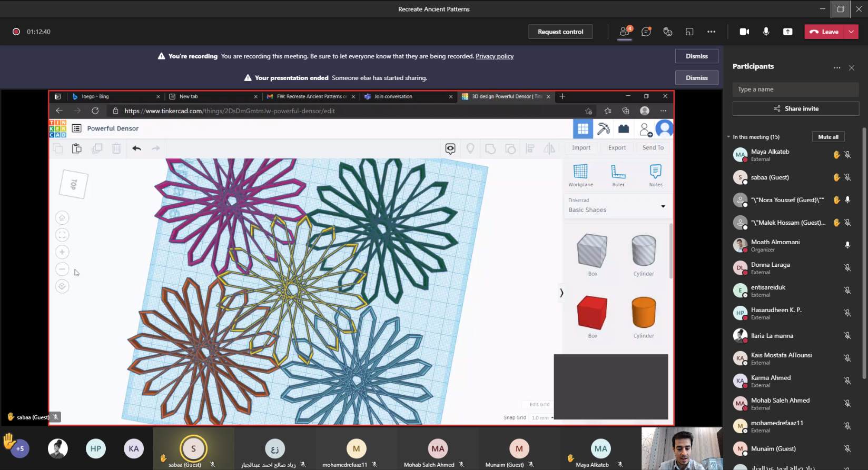Toggle the microphone in Teams toolbar
The width and height of the screenshot is (868, 470).
click(x=766, y=32)
